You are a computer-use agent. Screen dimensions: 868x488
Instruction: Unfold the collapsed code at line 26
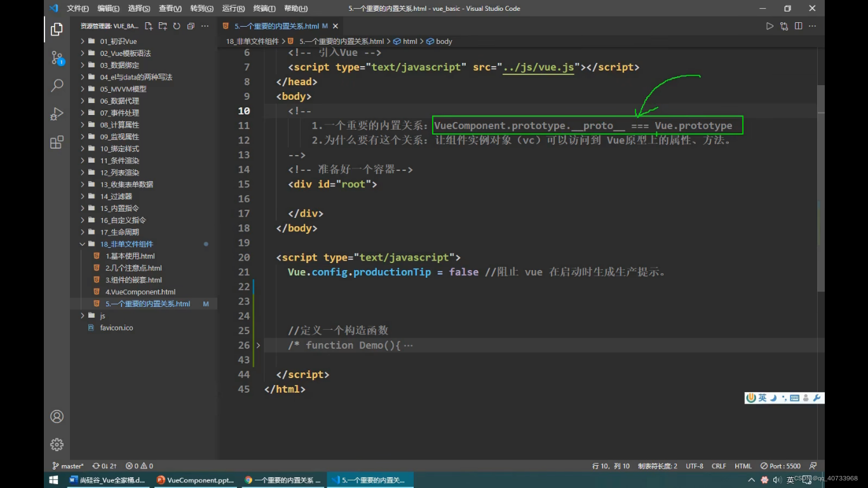point(258,345)
